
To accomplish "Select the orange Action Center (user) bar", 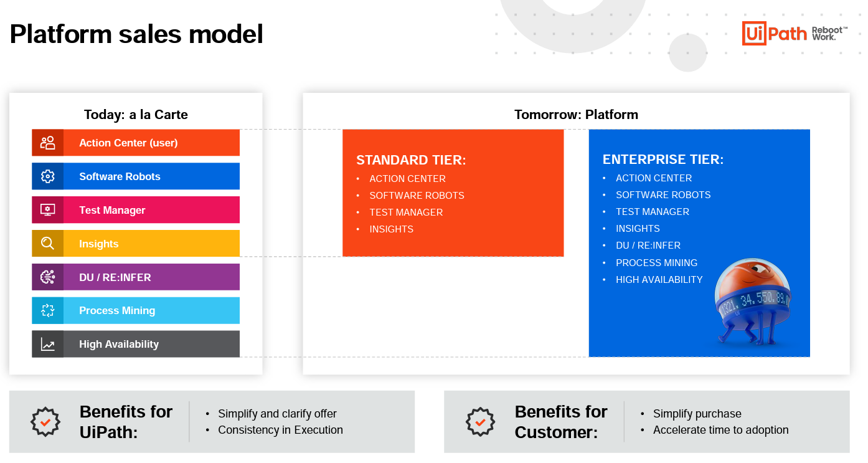I will [151, 143].
